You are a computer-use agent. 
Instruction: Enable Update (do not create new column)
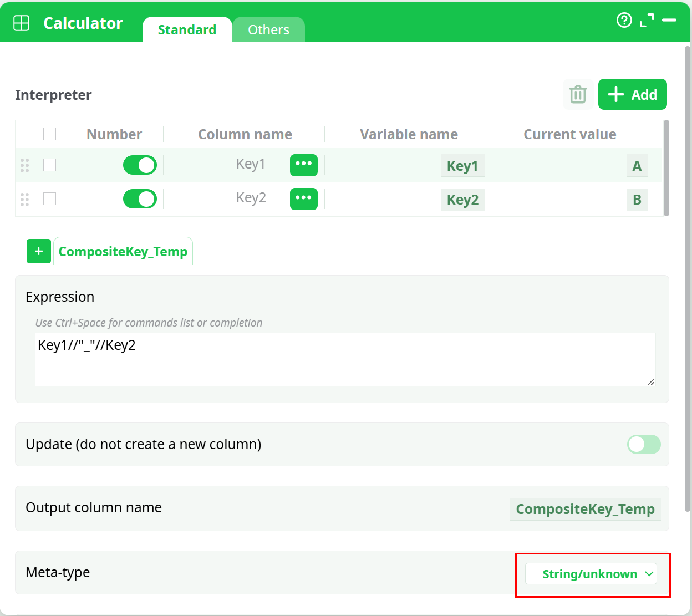pos(643,444)
